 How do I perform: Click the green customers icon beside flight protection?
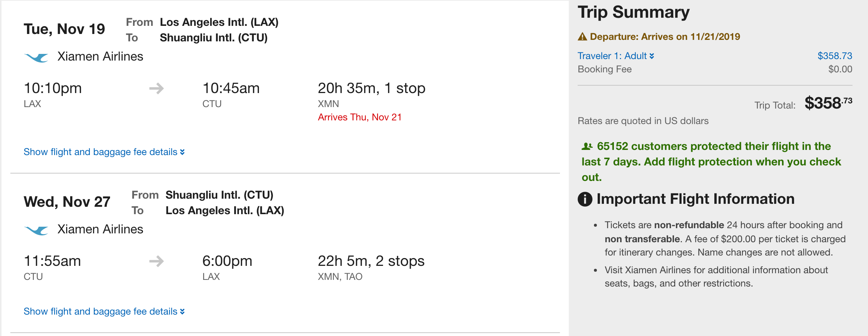coord(587,147)
